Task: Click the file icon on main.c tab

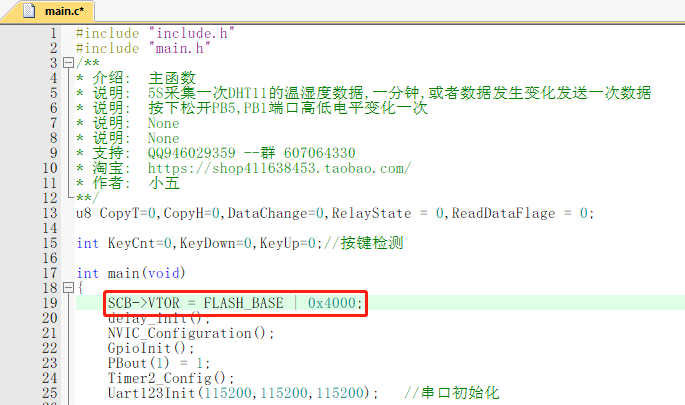Action: (x=29, y=11)
